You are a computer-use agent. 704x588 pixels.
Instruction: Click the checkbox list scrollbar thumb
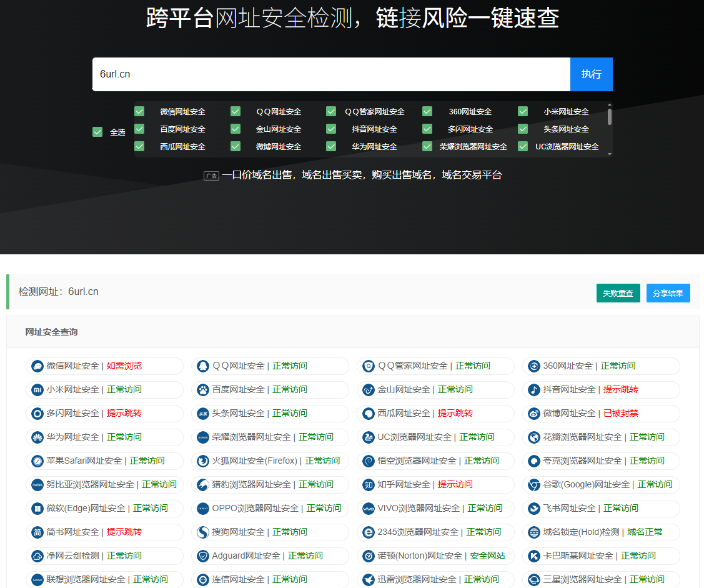[x=610, y=117]
